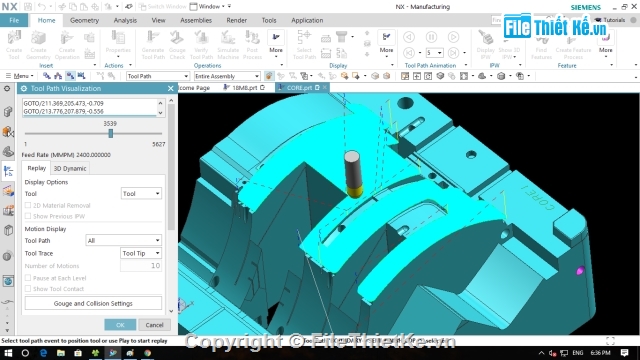Click the Feed Rate (MMPM) 2400.000000 text
This screenshot has width=640, height=360.
pos(66,155)
